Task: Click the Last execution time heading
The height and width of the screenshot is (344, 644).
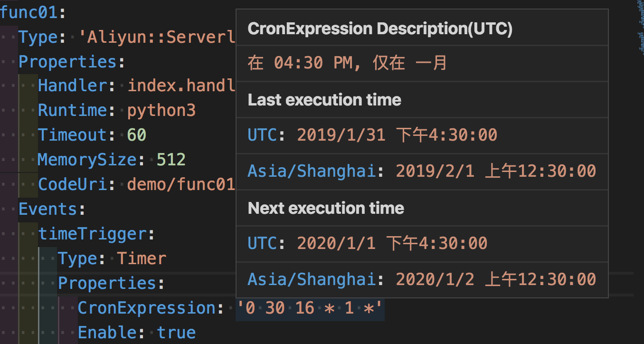Action: 325,100
